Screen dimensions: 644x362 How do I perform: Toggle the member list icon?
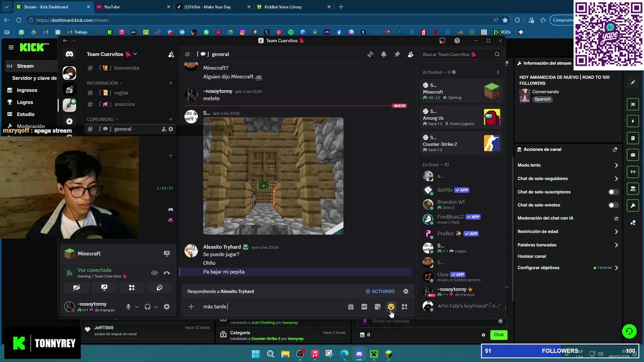tap(411, 54)
